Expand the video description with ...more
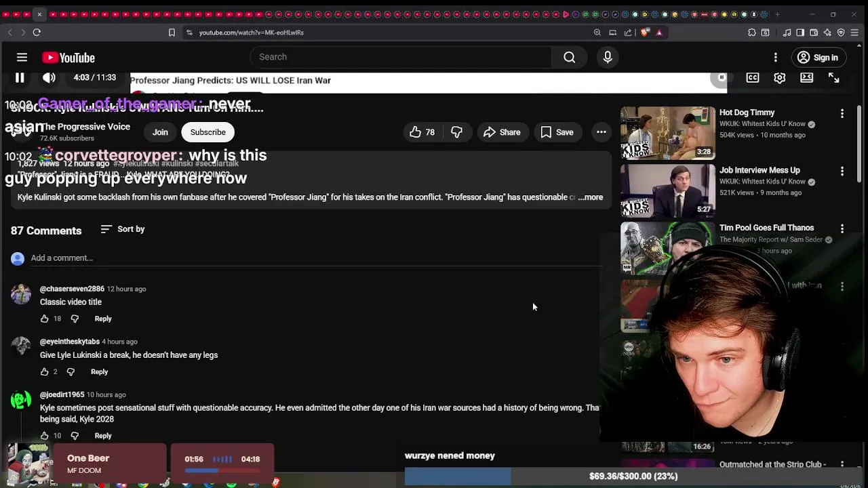Image resolution: width=868 pixels, height=488 pixels. tap(591, 197)
